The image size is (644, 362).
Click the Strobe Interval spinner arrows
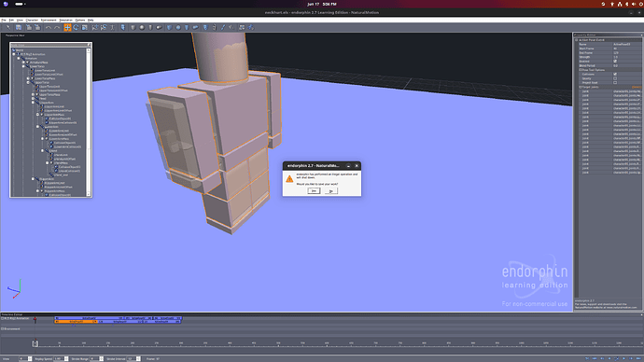[x=138, y=359]
